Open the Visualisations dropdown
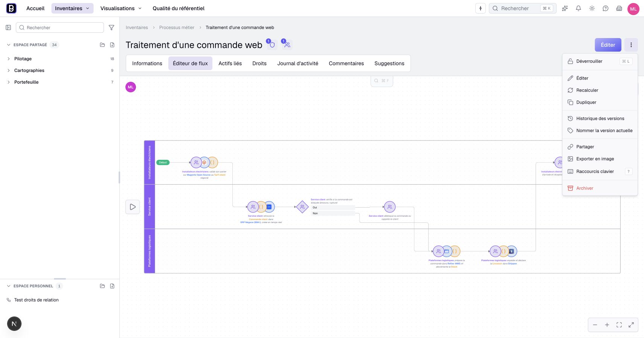The image size is (644, 338). pos(121,8)
